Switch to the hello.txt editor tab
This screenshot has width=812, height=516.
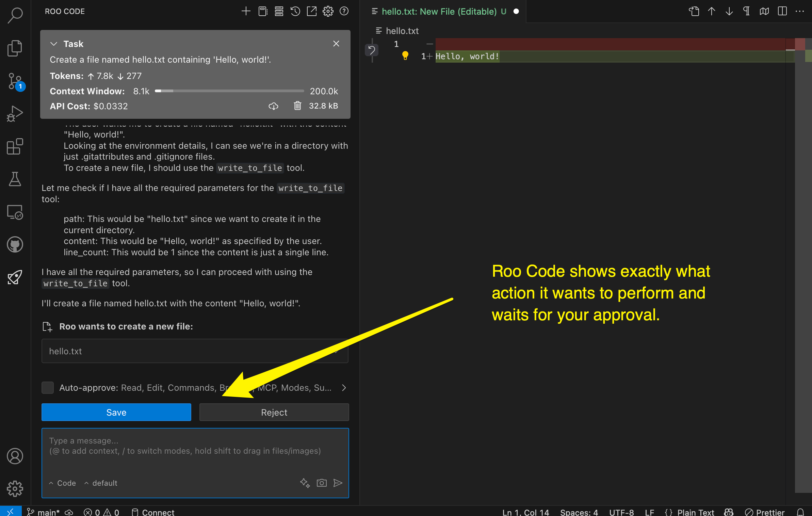pyautogui.click(x=439, y=11)
